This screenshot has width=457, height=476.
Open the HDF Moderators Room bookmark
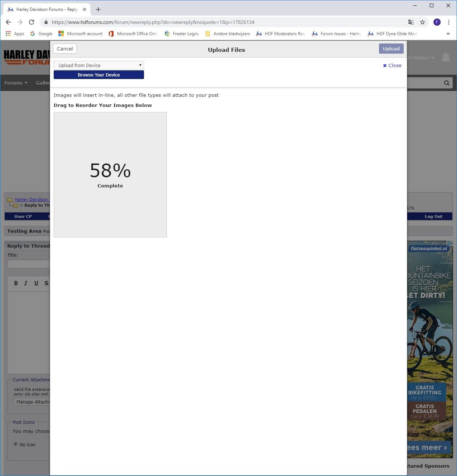click(x=280, y=34)
